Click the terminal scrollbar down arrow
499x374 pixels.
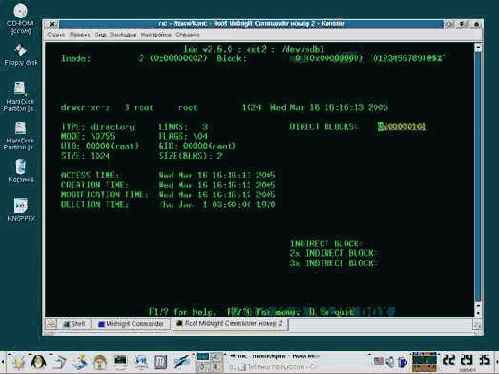point(478,313)
